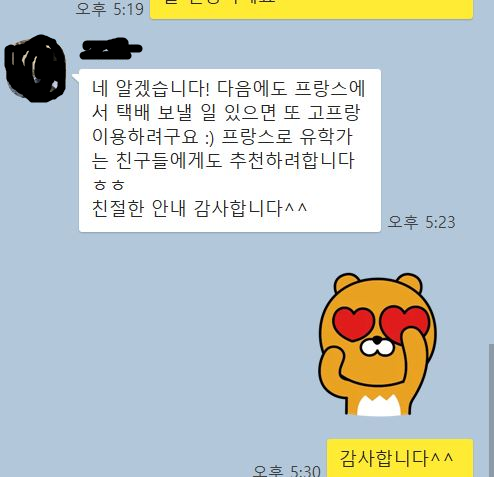Viewport: 496px width, 477px height.
Task: Click the 친구들에게도 추천하려합니다 text line
Action: [x=223, y=161]
